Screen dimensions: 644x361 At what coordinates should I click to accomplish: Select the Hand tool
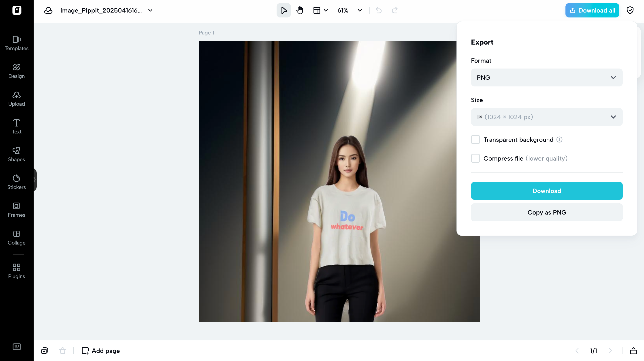click(299, 10)
